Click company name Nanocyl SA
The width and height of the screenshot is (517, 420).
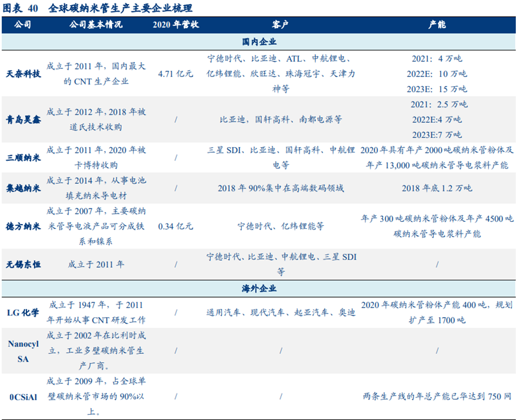coord(23,351)
